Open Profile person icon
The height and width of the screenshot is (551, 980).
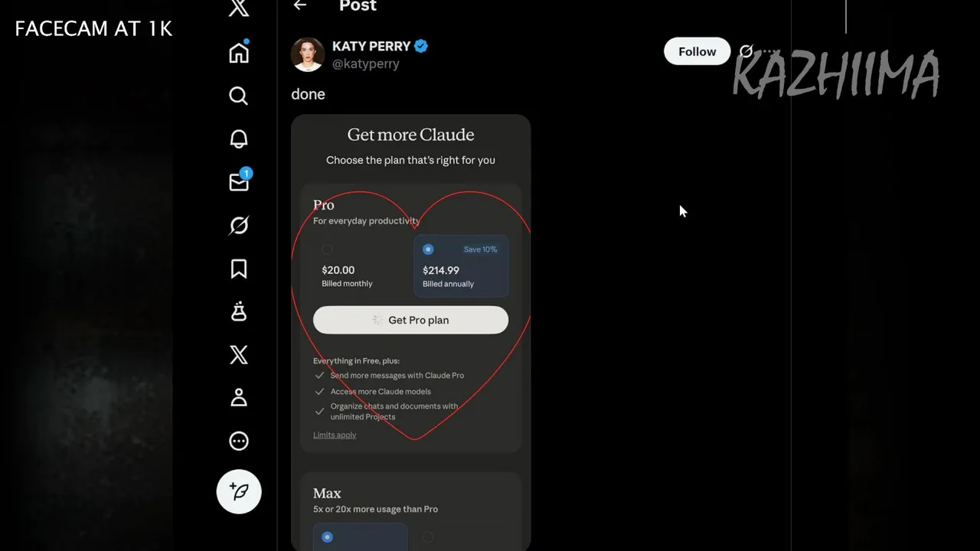239,397
